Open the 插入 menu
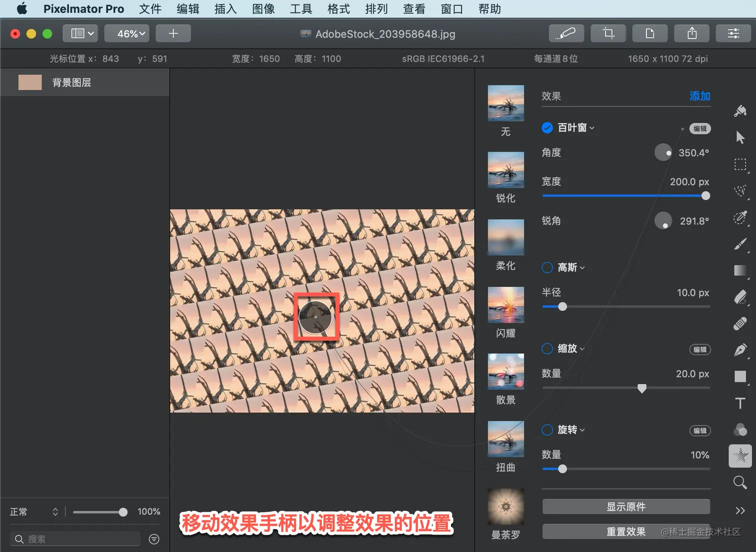 coord(225,9)
